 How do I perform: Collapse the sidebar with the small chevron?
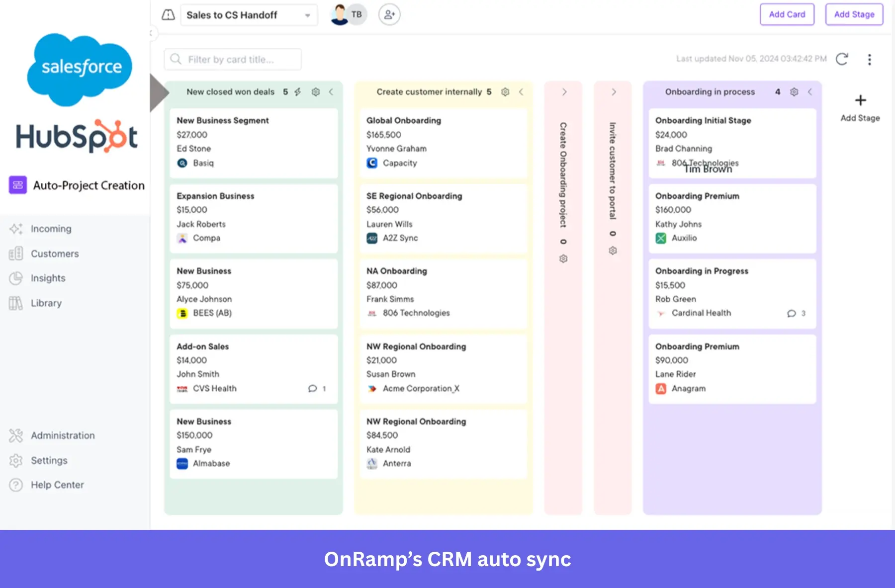pyautogui.click(x=152, y=33)
